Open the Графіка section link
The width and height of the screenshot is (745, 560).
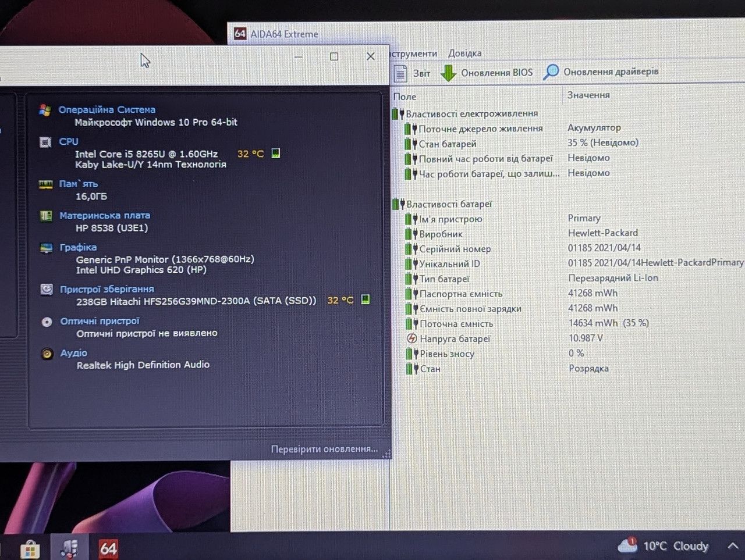pyautogui.click(x=78, y=247)
